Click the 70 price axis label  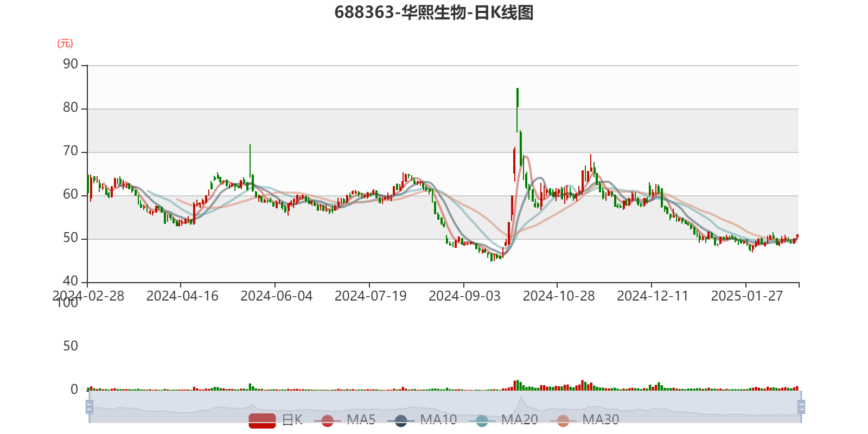pos(71,151)
